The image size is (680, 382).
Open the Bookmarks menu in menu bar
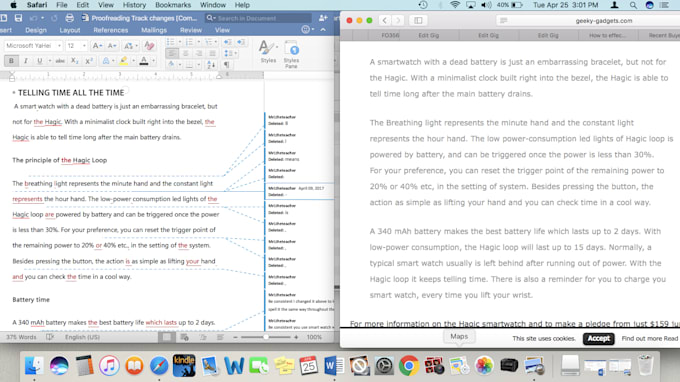click(x=173, y=5)
